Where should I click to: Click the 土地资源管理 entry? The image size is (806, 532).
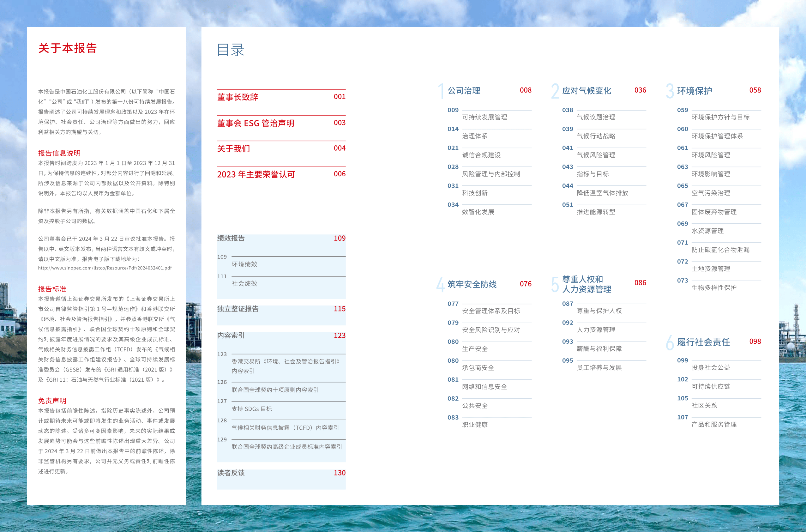711,269
